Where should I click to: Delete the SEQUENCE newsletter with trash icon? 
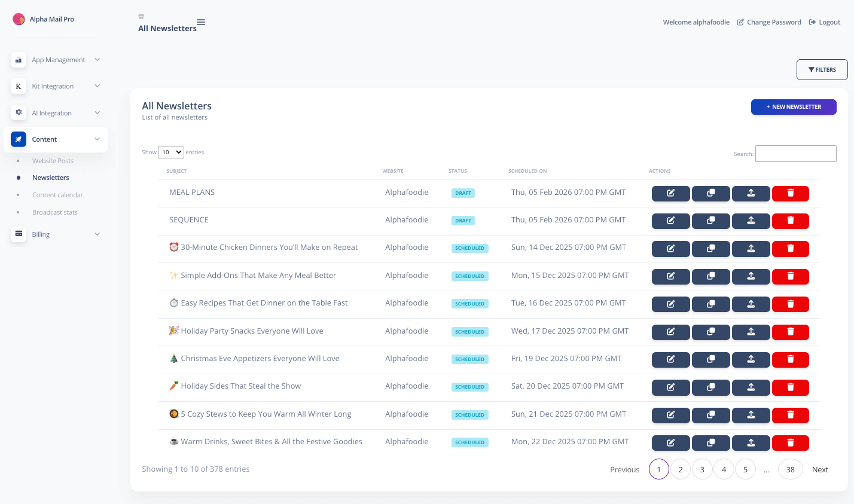791,221
